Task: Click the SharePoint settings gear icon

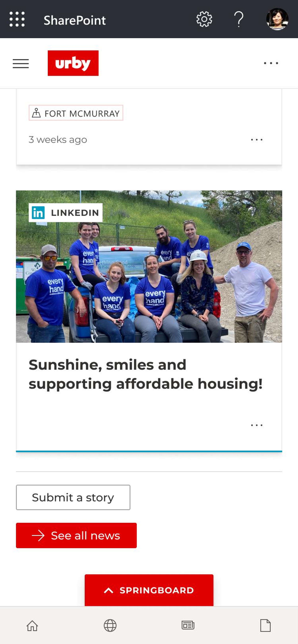Action: click(204, 19)
